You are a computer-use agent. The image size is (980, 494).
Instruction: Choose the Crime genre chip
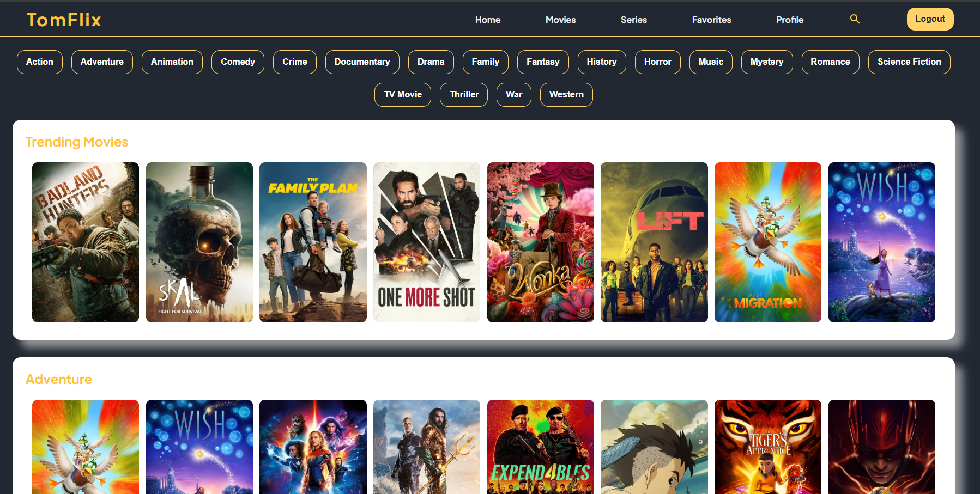[295, 62]
